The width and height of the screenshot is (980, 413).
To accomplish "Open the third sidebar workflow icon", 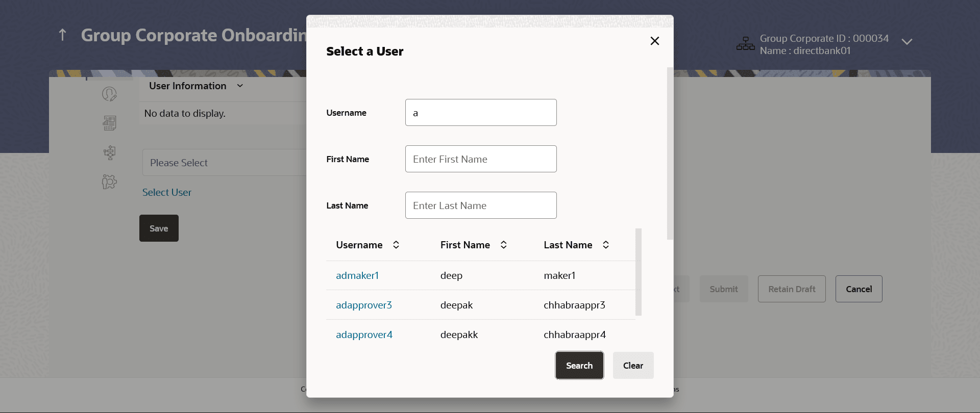I will coord(109,152).
